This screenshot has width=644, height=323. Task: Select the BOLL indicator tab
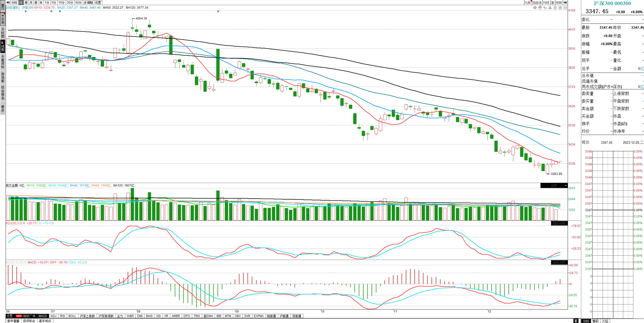[x=72, y=316]
